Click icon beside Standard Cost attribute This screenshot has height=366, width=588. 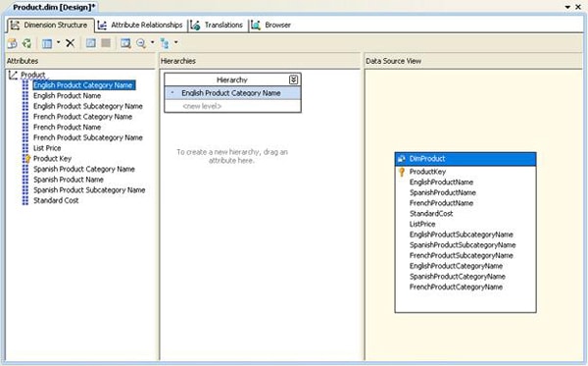point(25,201)
